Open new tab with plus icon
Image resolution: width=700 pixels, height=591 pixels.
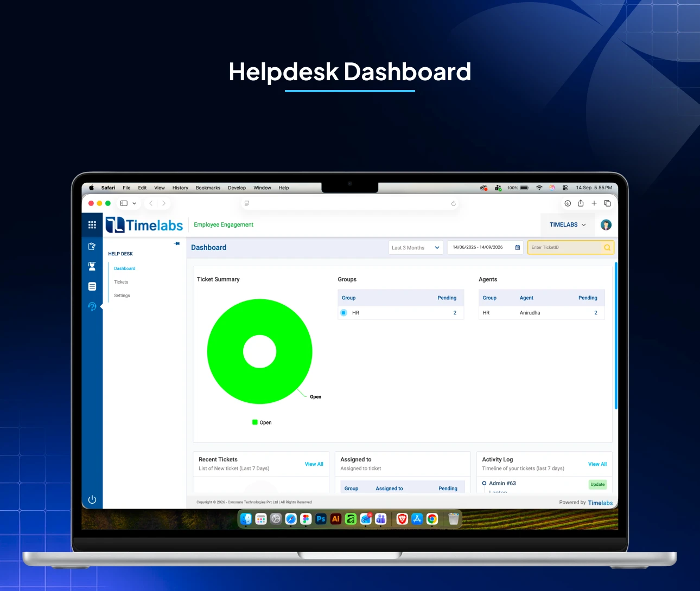coord(594,203)
